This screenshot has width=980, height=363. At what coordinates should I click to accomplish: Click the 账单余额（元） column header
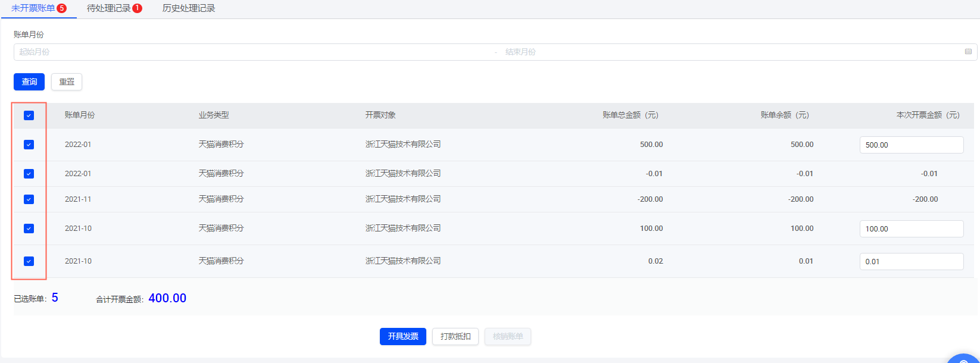pos(785,115)
